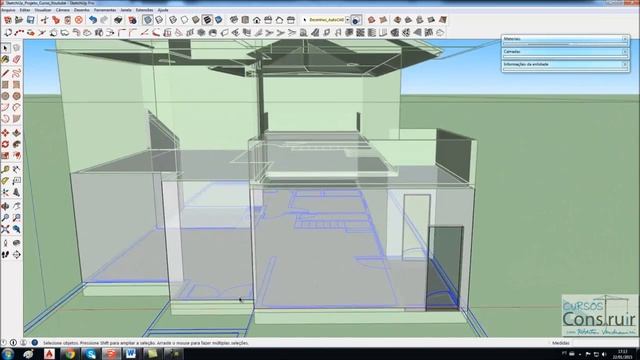Switch to Iso house view

(x=234, y=20)
